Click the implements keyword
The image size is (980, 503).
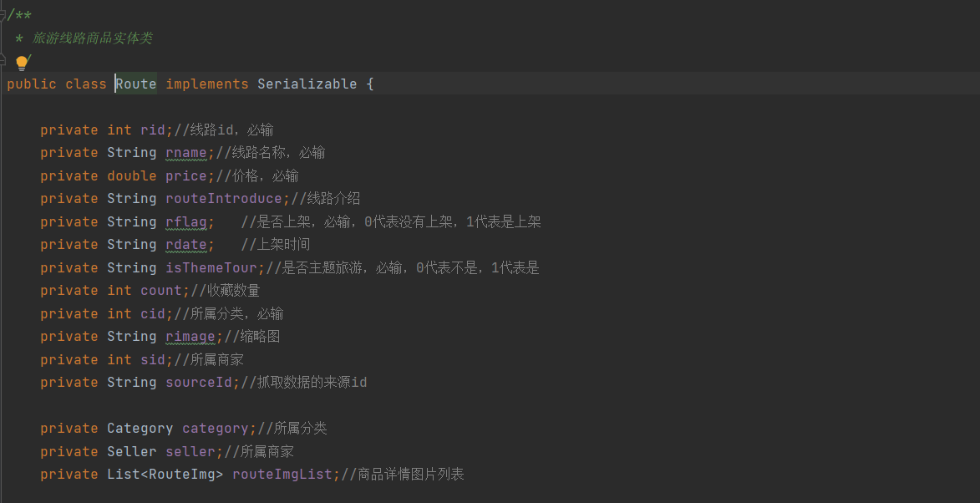click(206, 84)
